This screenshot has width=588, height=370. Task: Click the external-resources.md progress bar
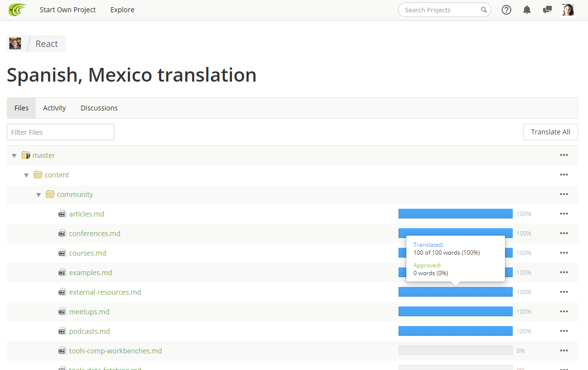[x=456, y=292]
